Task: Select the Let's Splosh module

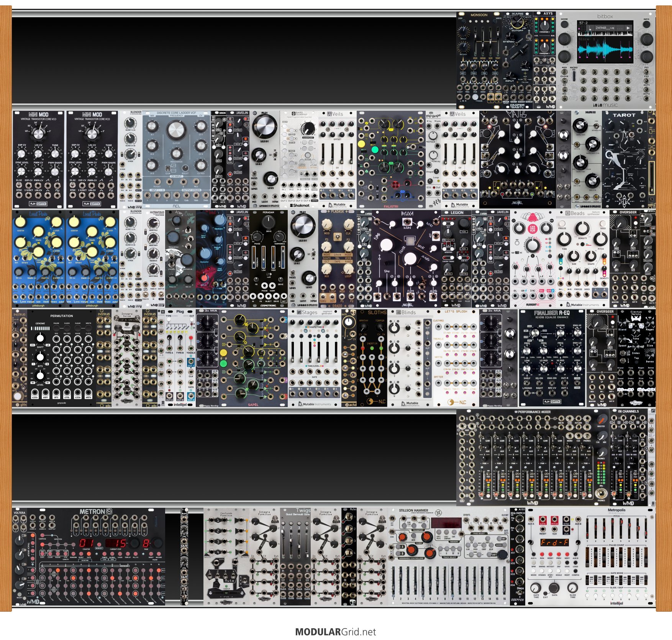Action: pyautogui.click(x=456, y=358)
